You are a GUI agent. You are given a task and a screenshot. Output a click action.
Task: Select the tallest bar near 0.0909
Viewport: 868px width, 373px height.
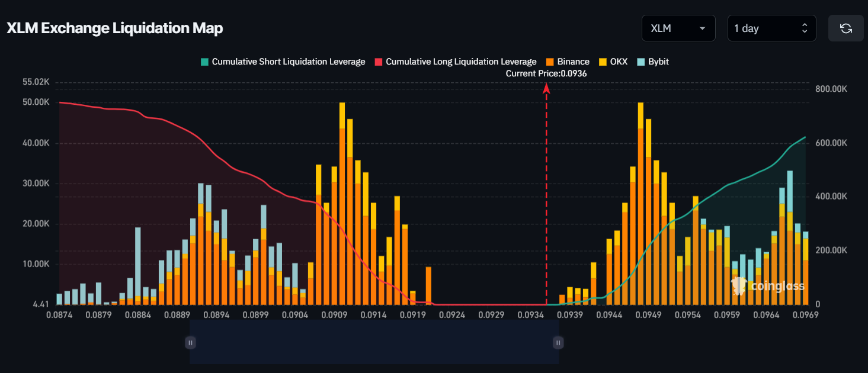(x=342, y=204)
